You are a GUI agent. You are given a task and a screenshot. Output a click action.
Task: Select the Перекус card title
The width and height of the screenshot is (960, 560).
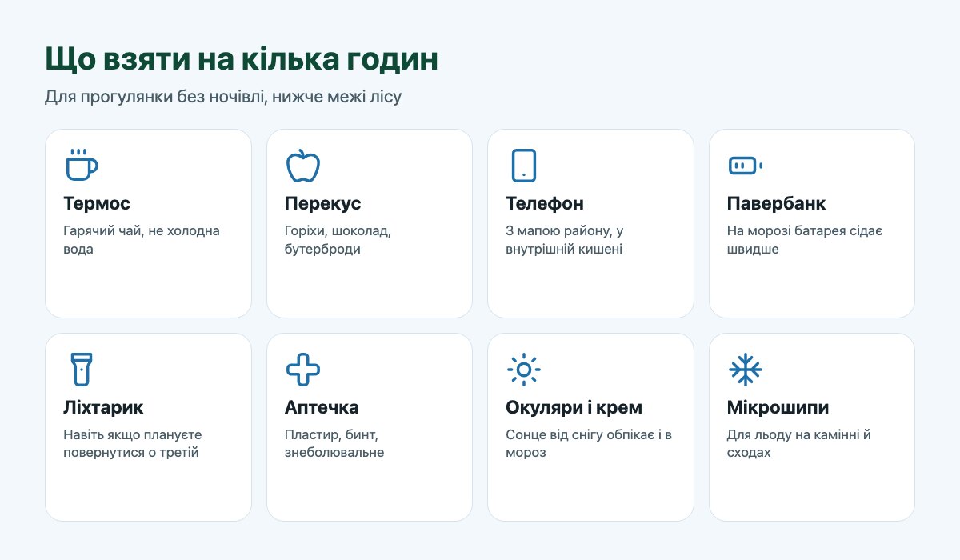pos(322,203)
